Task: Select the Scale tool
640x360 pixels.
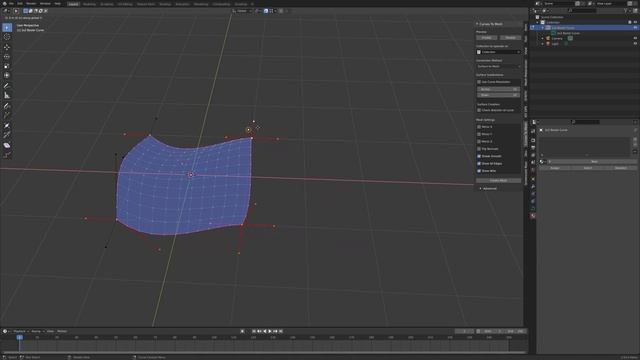Action: [x=7, y=66]
